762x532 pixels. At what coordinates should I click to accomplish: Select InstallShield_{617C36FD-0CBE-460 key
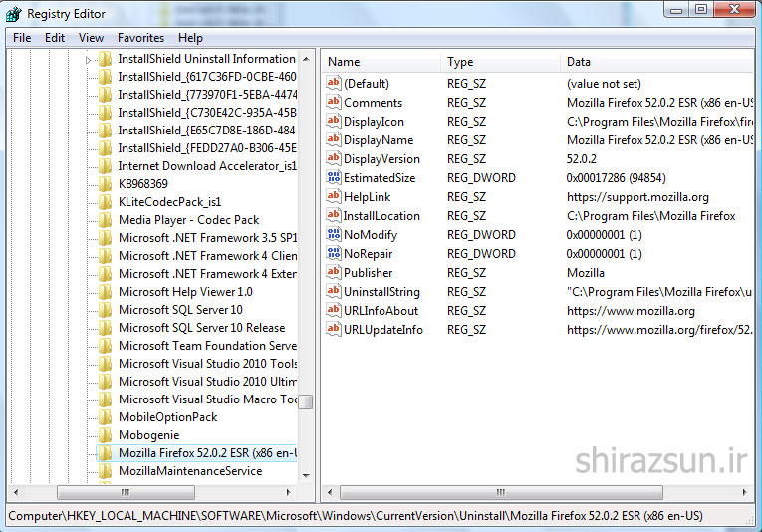point(207,77)
